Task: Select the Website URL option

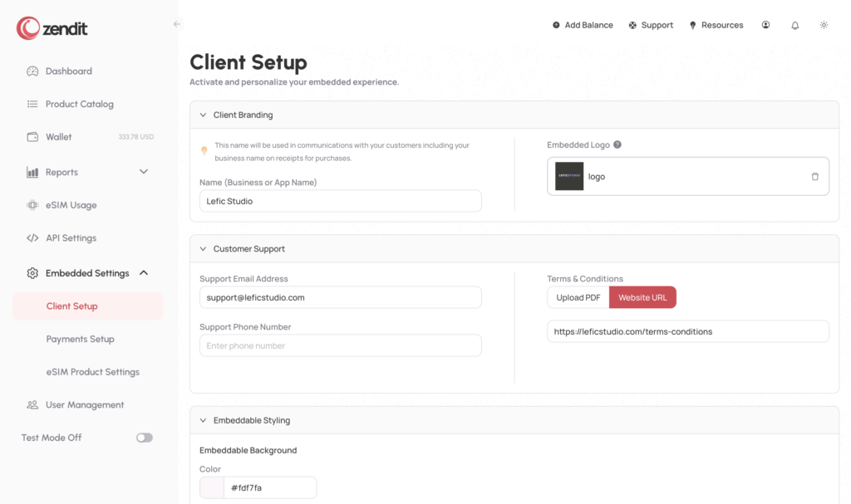Action: coord(642,297)
